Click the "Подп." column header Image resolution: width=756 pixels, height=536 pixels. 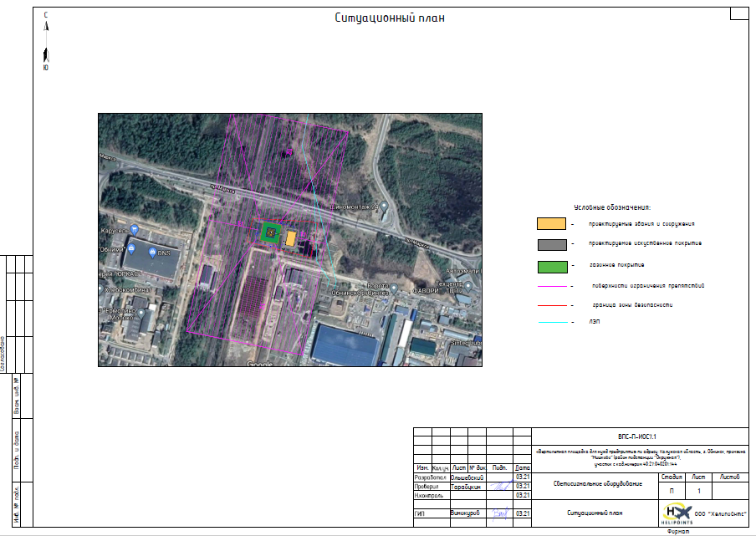click(x=499, y=468)
